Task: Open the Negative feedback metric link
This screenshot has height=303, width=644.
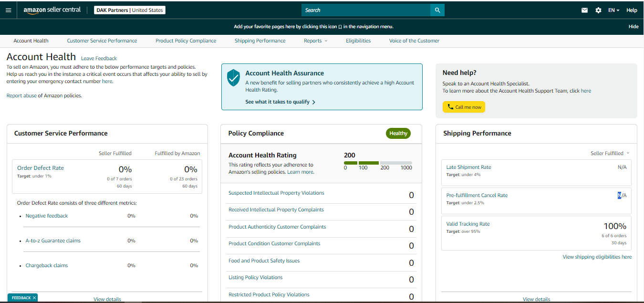Action: [47, 216]
